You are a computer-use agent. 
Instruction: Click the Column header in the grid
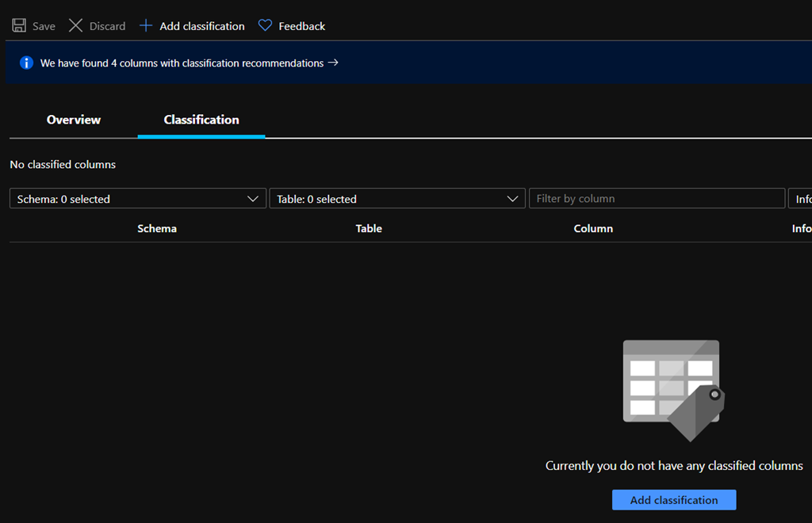[x=593, y=228]
